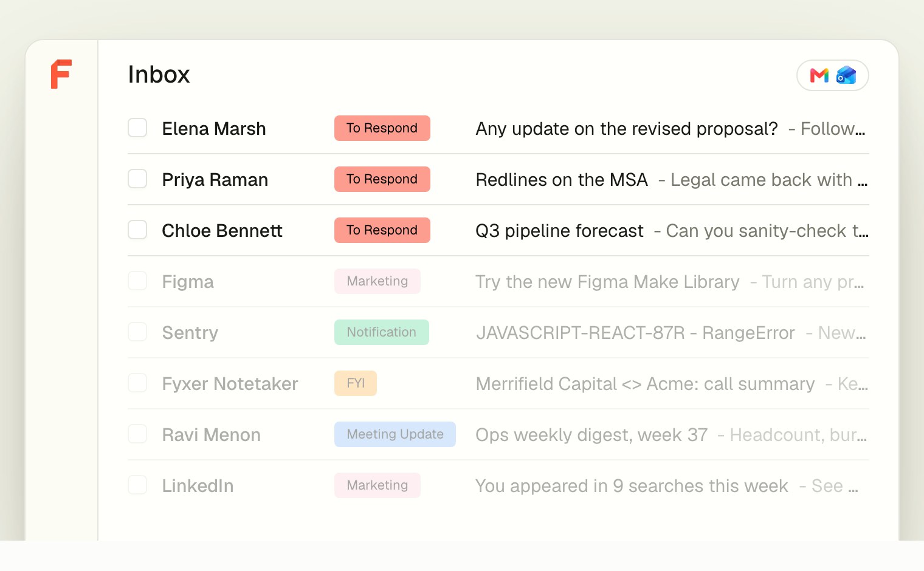Click the Marketing label on LinkedIn row
The width and height of the screenshot is (924, 571).
point(378,485)
